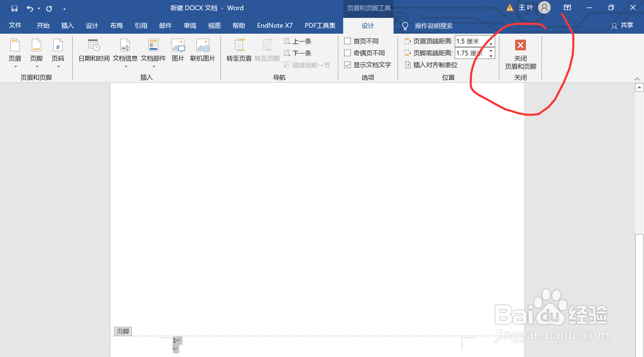This screenshot has width=644, height=357.
Task: Close Header and Footer with the red X
Action: coord(520,45)
